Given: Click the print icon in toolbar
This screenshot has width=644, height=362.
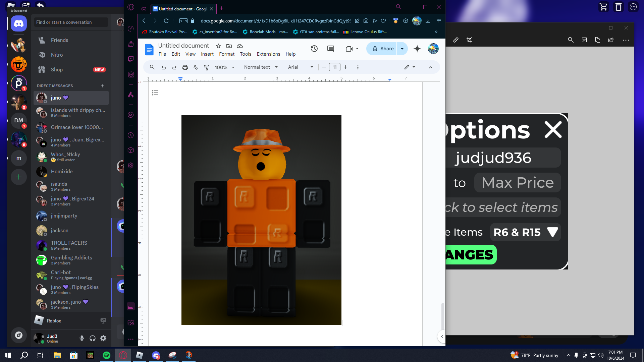Looking at the screenshot, I should [185, 67].
